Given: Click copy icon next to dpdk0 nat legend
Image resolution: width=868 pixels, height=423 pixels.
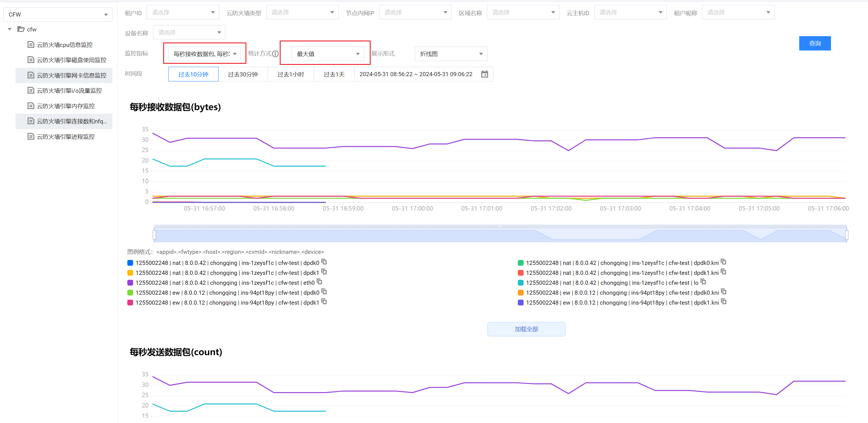Looking at the screenshot, I should (324, 262).
